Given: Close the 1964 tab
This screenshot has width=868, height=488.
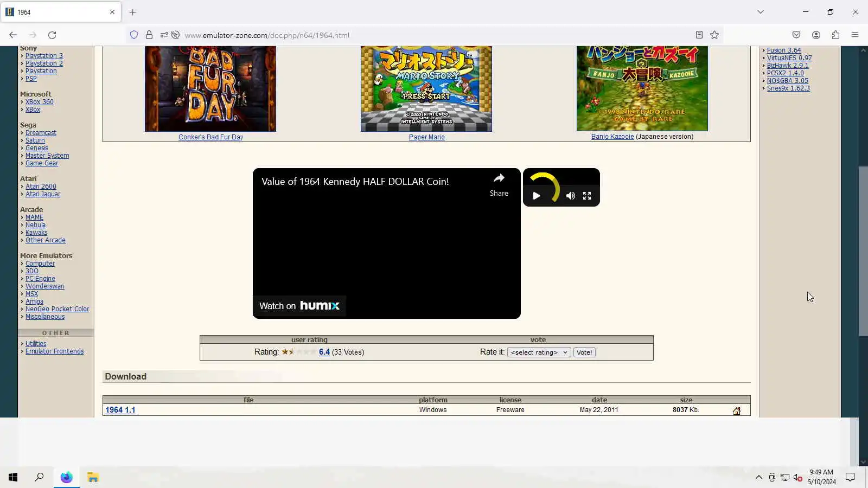Looking at the screenshot, I should pyautogui.click(x=112, y=12).
